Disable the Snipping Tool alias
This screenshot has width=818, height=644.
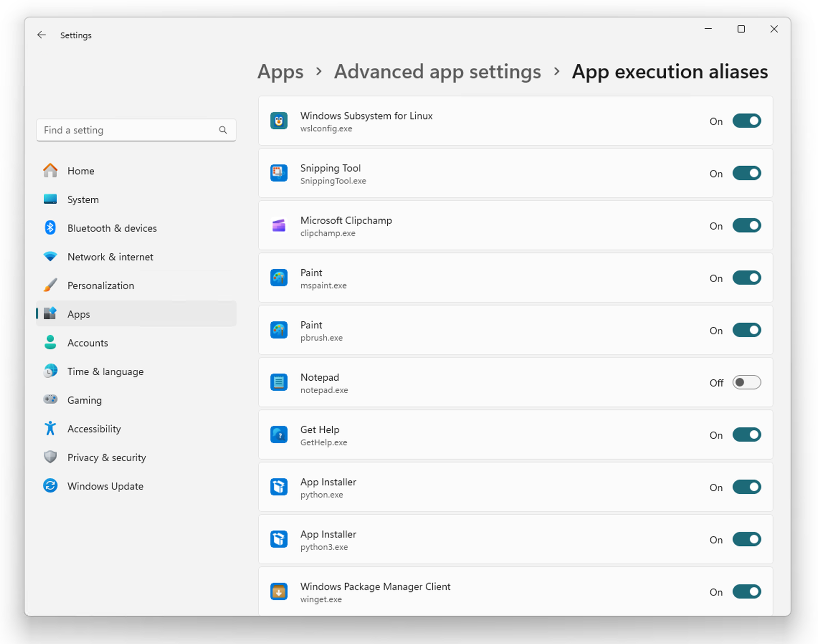[x=747, y=173]
